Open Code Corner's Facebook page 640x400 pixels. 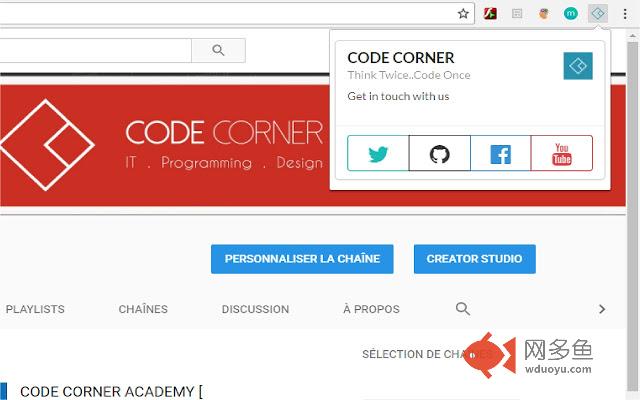[x=500, y=153]
